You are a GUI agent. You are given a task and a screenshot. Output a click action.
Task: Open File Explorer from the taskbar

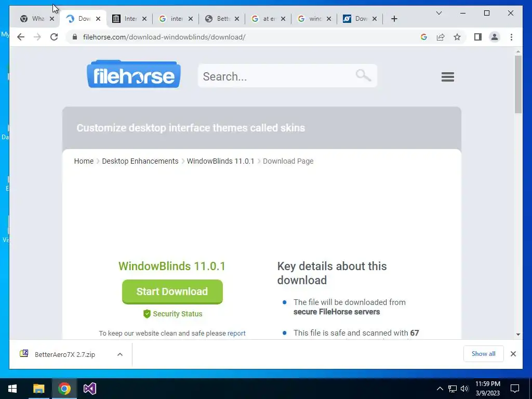pyautogui.click(x=38, y=389)
